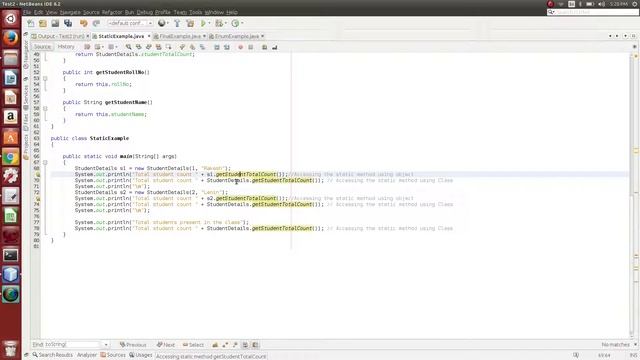The width and height of the screenshot is (640, 360).
Task: Click the hint bulb icon on line 69
Action: click(x=37, y=174)
